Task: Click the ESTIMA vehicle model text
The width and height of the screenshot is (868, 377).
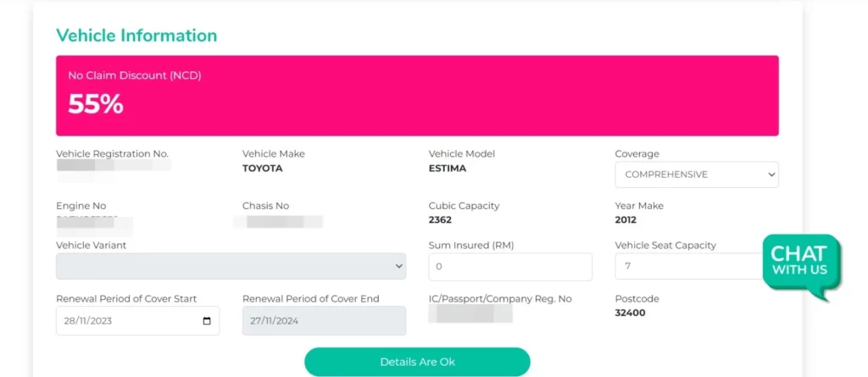Action: click(448, 169)
